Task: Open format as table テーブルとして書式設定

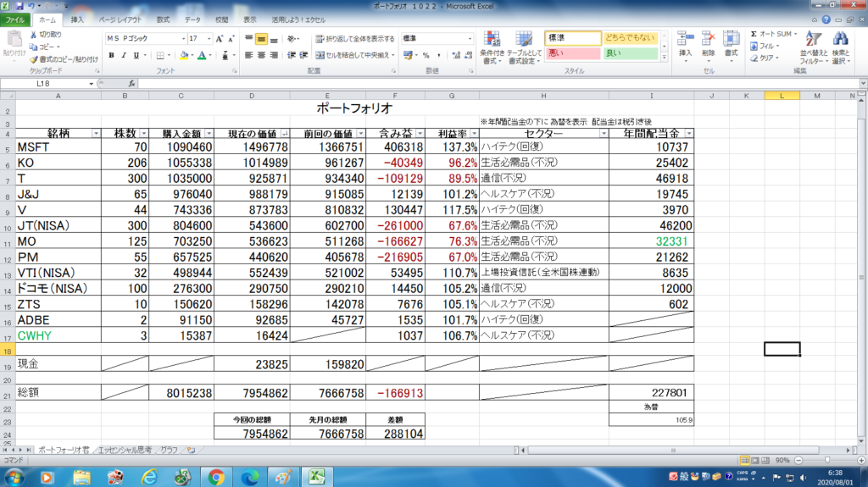Action: pos(524,48)
